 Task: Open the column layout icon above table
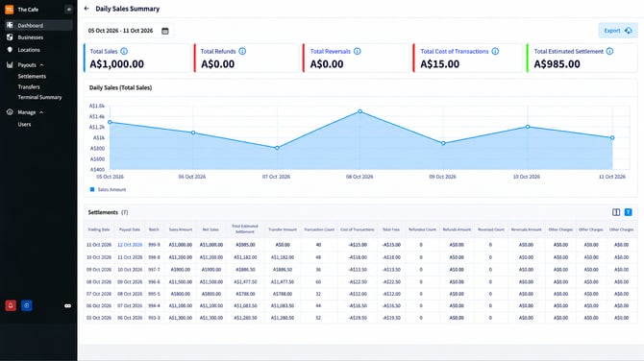pyautogui.click(x=616, y=212)
